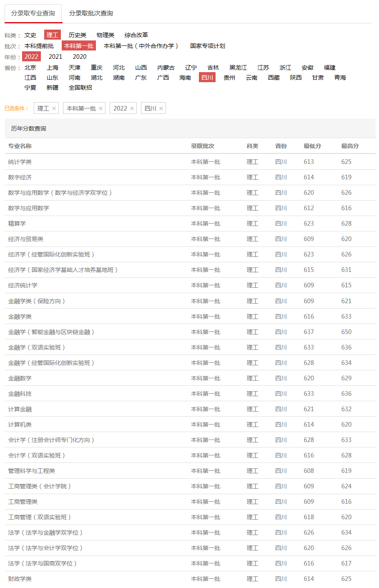The height and width of the screenshot is (588, 379).
Task: Remove the 理工 selected filter tag
Action: (x=54, y=108)
